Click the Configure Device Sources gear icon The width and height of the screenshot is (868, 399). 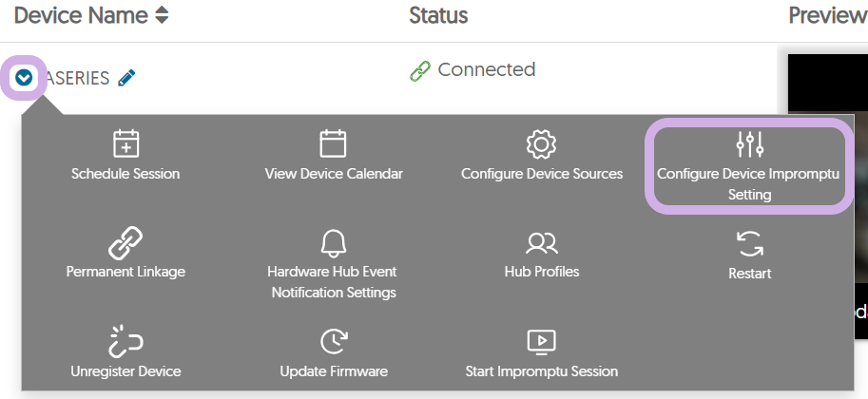point(541,144)
